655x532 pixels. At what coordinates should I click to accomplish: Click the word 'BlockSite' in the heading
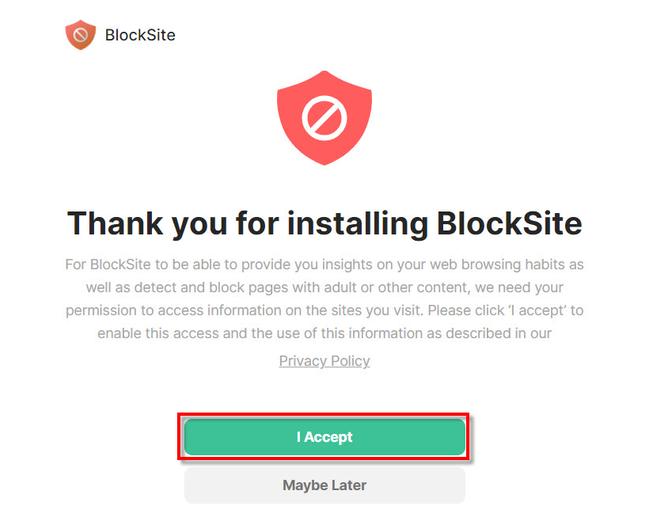pos(509,222)
